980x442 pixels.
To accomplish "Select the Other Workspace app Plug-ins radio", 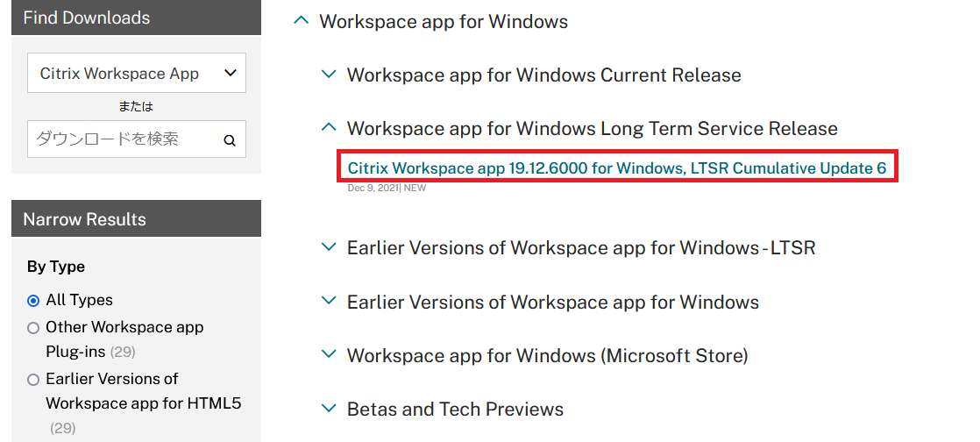I will tap(33, 328).
